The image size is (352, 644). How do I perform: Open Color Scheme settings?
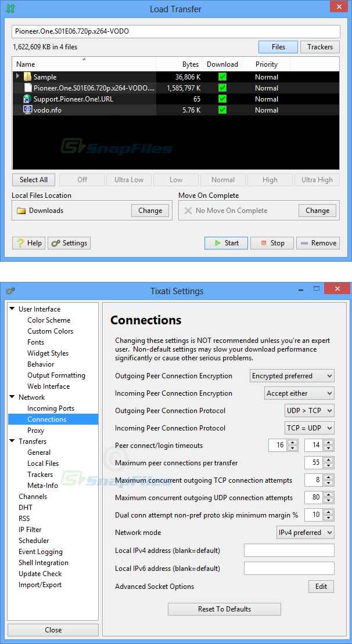[x=49, y=320]
